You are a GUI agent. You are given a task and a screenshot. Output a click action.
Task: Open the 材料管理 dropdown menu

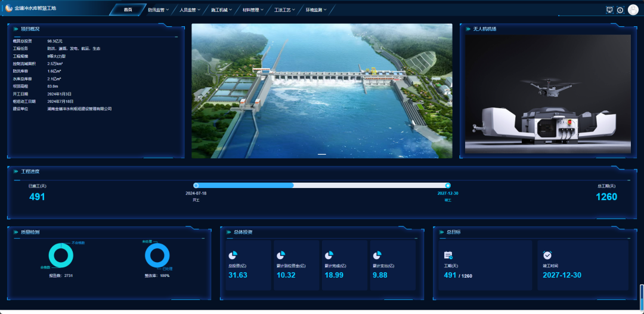pyautogui.click(x=253, y=10)
